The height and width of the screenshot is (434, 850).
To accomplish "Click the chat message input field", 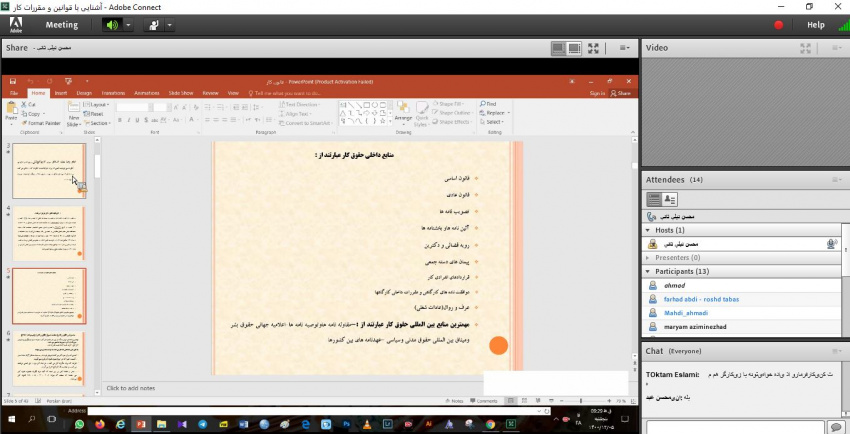I will point(732,426).
